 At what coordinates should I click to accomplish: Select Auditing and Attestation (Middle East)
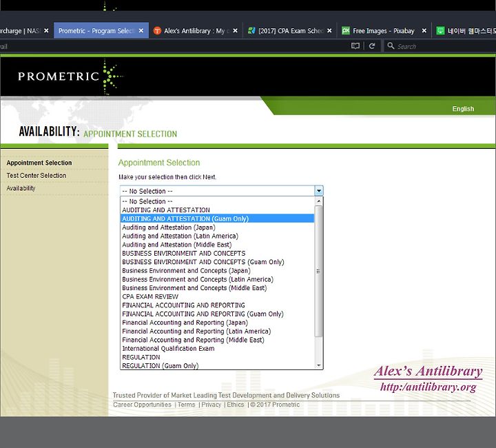click(218, 245)
